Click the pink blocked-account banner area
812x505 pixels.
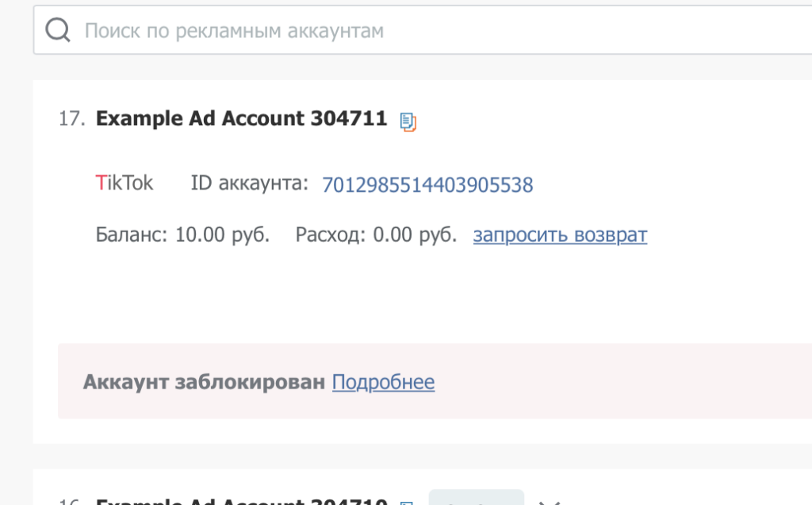pyautogui.click(x=435, y=381)
